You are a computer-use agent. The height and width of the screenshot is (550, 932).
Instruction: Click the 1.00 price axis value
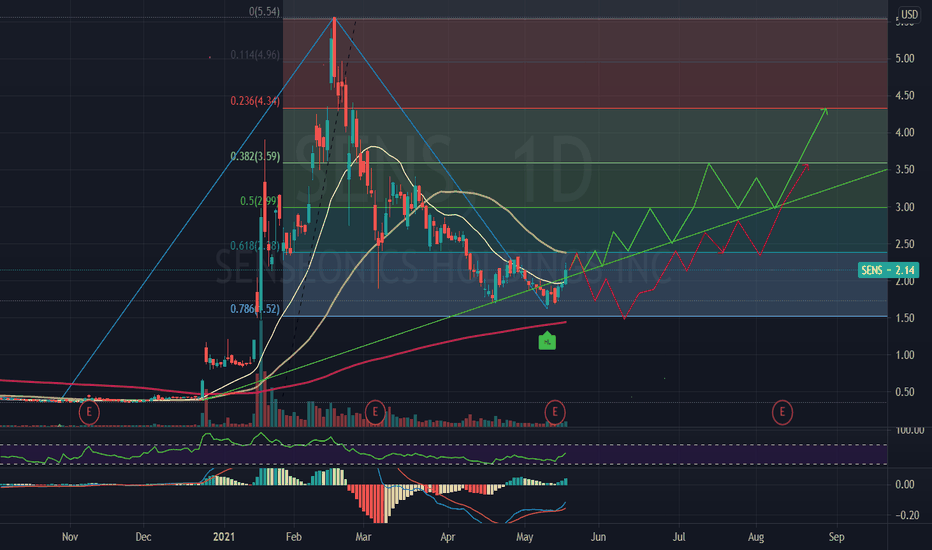pos(905,355)
